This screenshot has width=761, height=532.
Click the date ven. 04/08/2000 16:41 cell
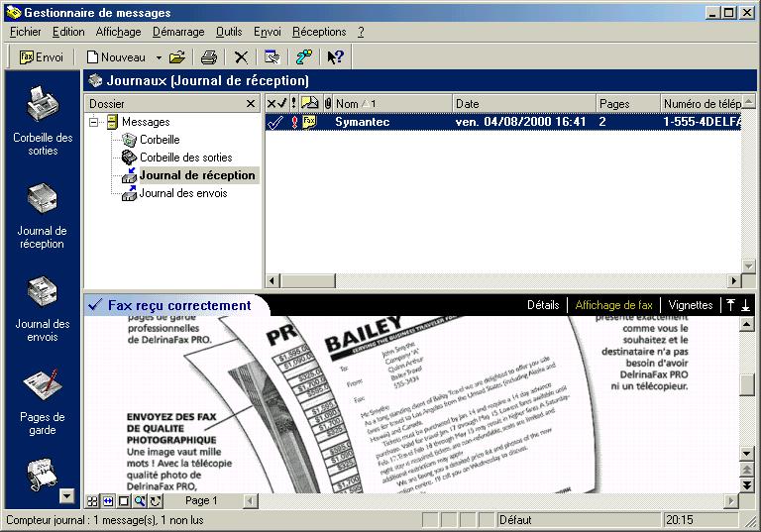(520, 122)
